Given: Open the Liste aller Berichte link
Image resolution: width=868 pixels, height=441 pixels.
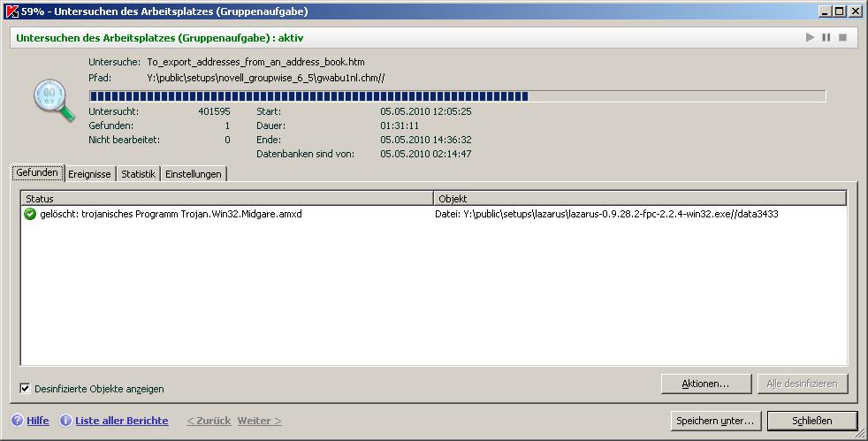Looking at the screenshot, I should (x=122, y=421).
